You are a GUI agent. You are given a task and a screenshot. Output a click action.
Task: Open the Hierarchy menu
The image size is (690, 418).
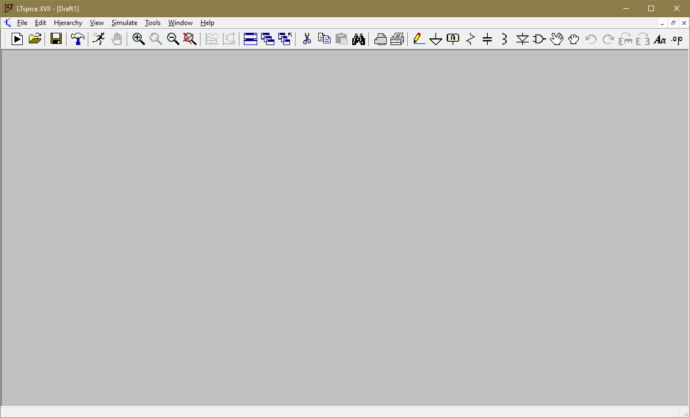point(68,22)
